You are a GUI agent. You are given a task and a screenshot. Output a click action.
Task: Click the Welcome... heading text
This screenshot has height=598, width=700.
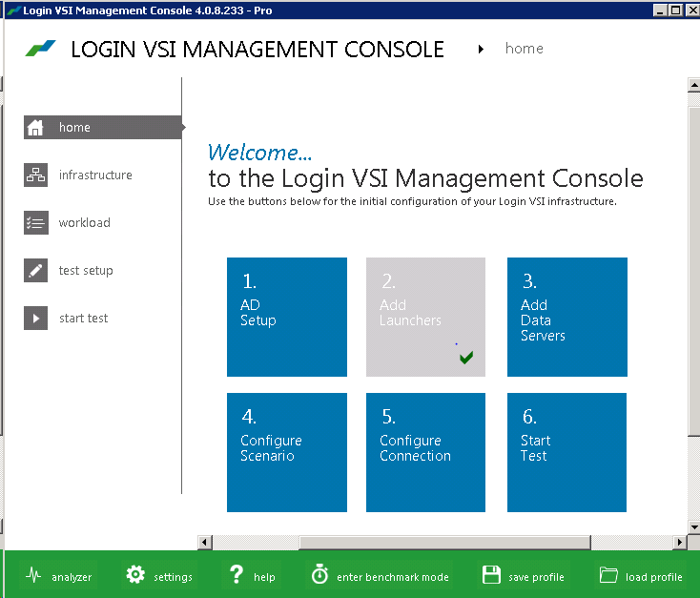pyautogui.click(x=259, y=153)
